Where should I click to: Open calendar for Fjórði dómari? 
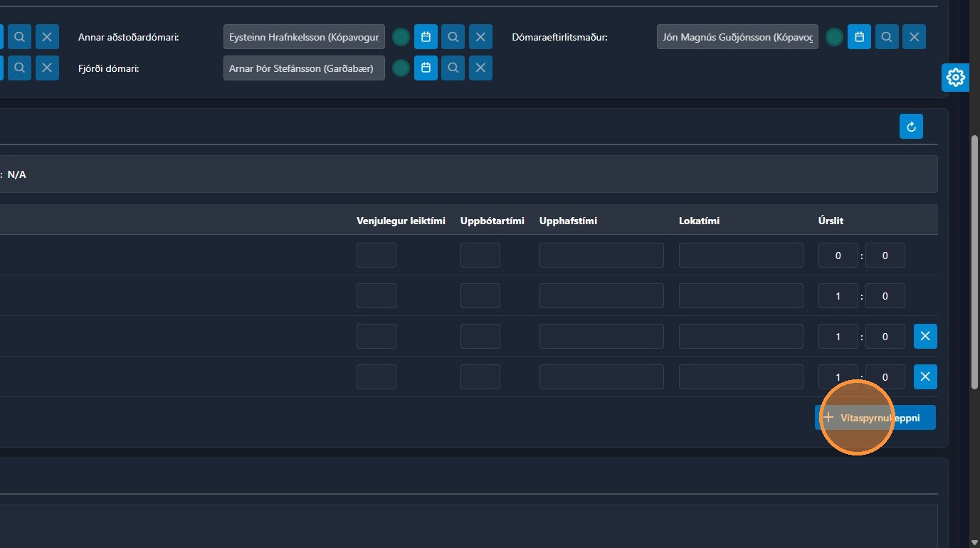[x=426, y=68]
